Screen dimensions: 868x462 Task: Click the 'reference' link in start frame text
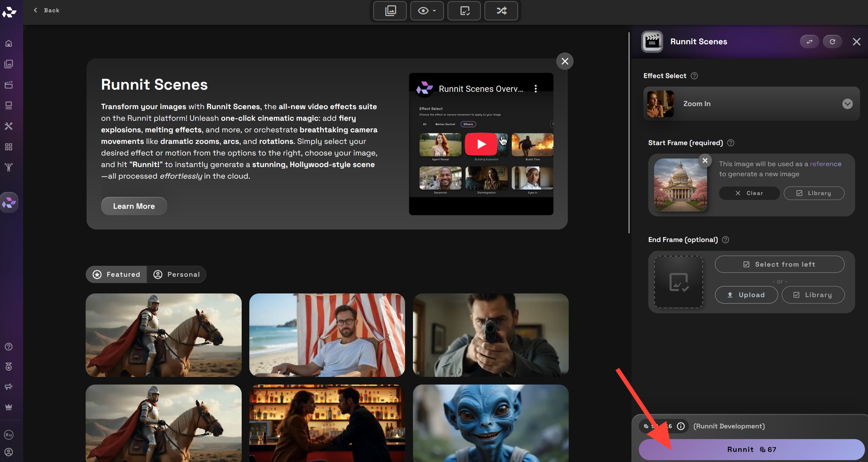[825, 164]
